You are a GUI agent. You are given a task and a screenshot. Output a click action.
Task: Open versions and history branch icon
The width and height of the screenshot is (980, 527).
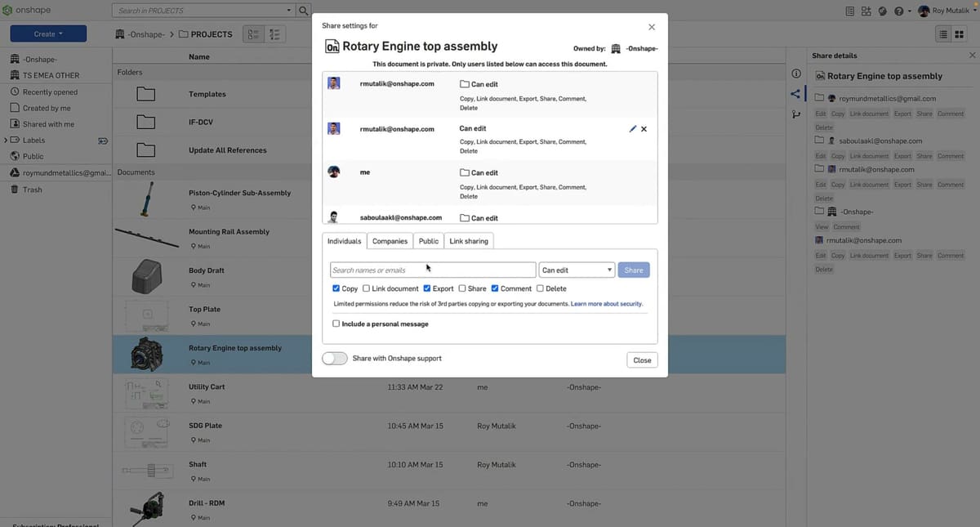click(796, 114)
